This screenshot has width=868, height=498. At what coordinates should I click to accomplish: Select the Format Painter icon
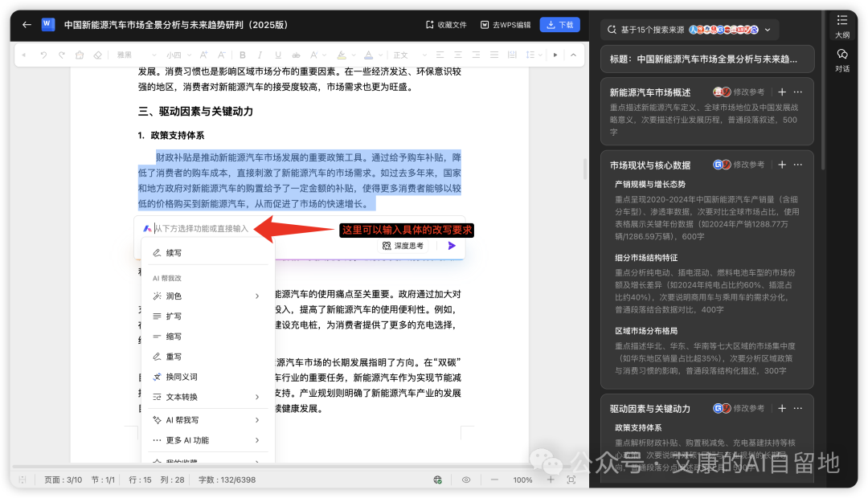pyautogui.click(x=79, y=55)
